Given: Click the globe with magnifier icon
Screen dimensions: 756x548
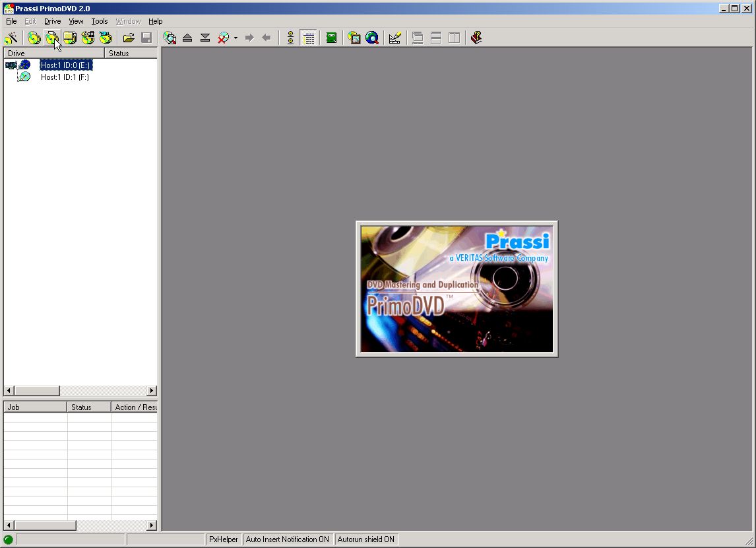Looking at the screenshot, I should (x=371, y=38).
